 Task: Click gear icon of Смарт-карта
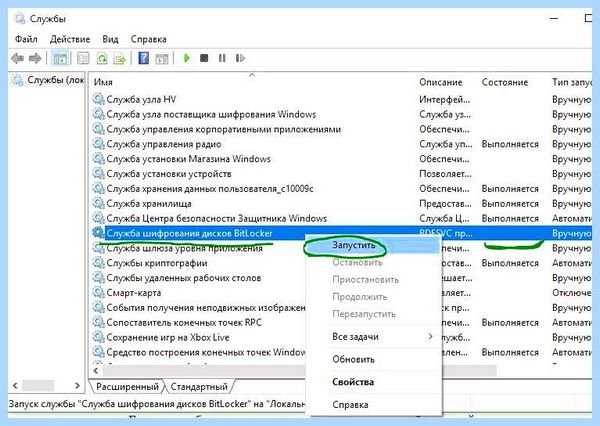[x=98, y=292]
